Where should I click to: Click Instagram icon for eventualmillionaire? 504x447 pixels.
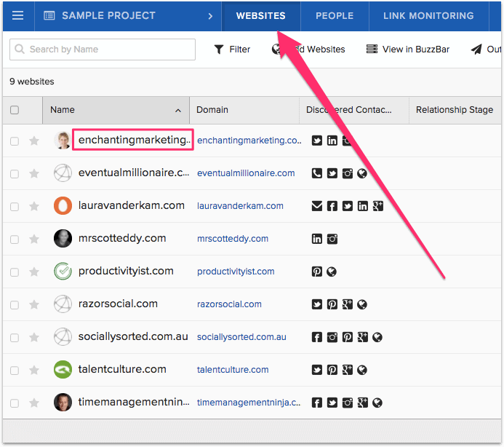point(347,173)
